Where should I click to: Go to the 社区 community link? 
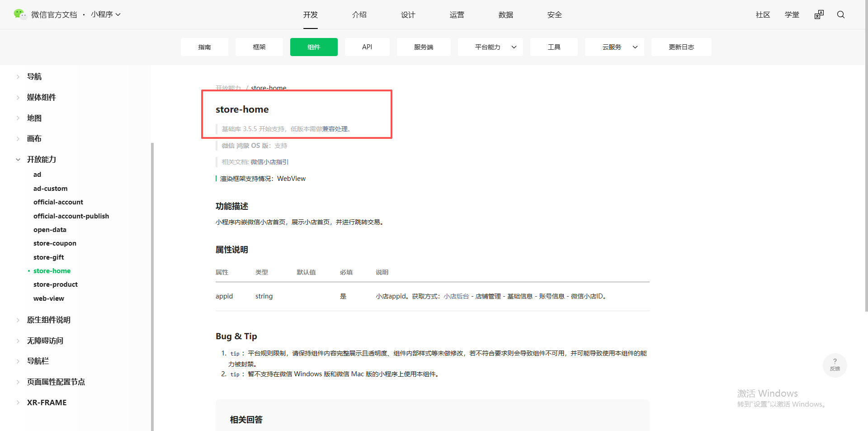(763, 14)
